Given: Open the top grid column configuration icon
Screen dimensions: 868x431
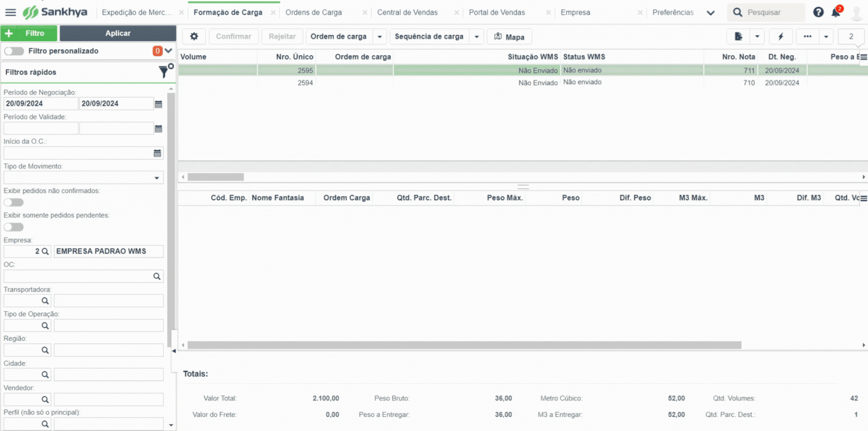Looking at the screenshot, I should 863,57.
